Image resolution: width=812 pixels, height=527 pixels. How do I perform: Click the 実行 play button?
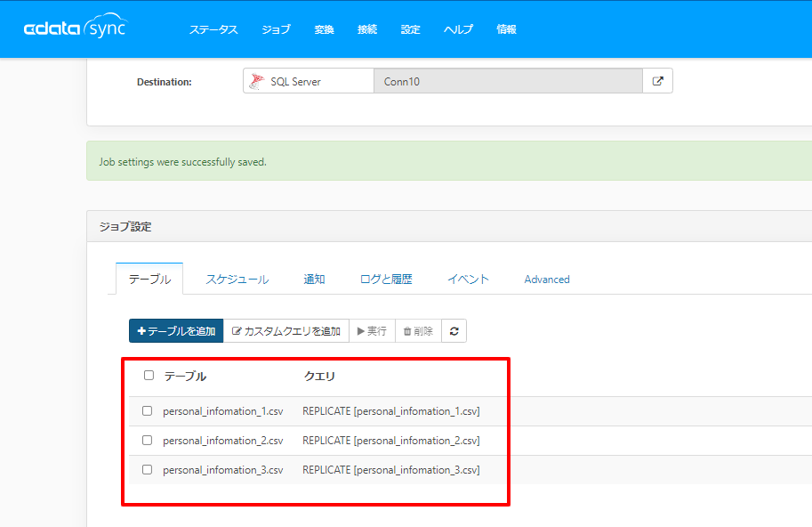coord(373,331)
